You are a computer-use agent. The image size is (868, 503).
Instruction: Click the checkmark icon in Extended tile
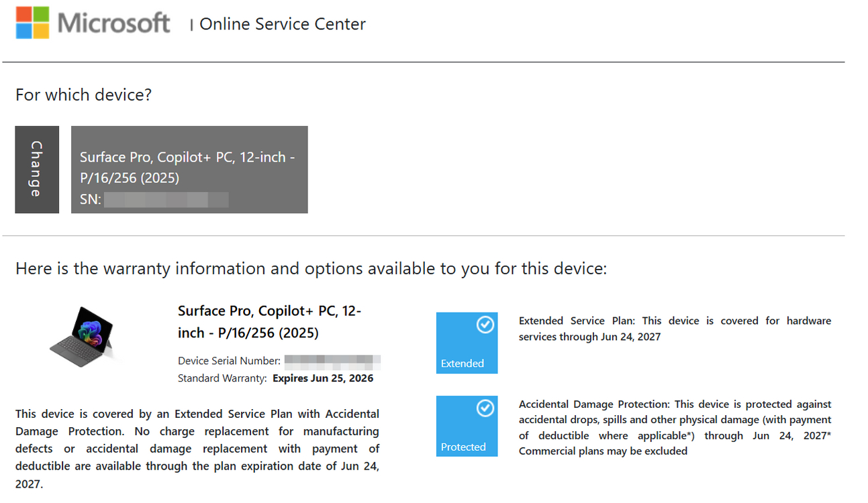pyautogui.click(x=485, y=325)
